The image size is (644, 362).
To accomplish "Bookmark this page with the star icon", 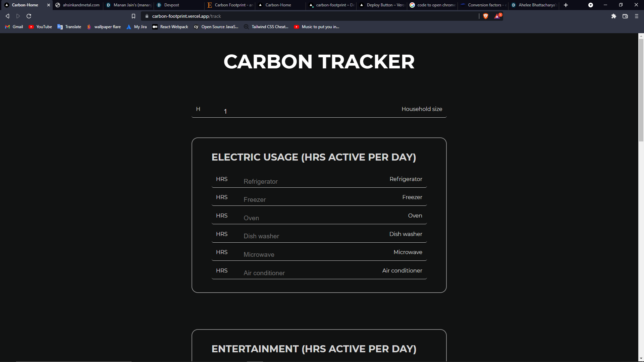I will (133, 16).
